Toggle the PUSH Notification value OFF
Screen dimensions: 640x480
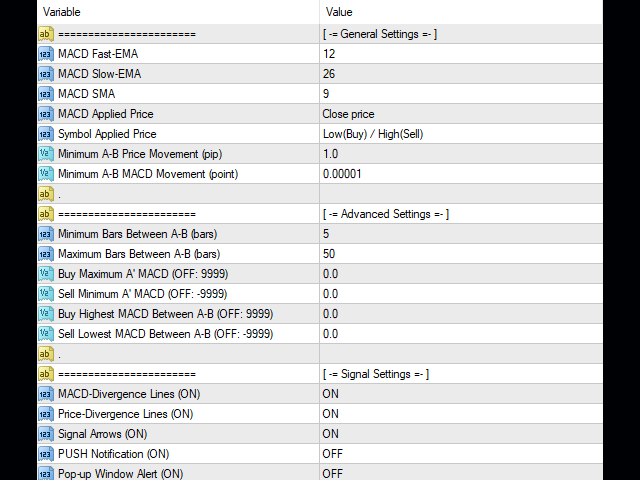pos(461,454)
